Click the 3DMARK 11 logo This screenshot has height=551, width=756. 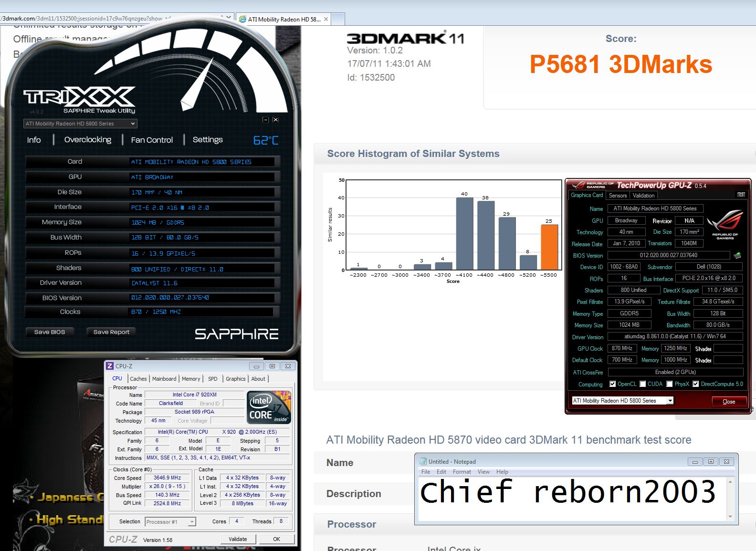(405, 38)
